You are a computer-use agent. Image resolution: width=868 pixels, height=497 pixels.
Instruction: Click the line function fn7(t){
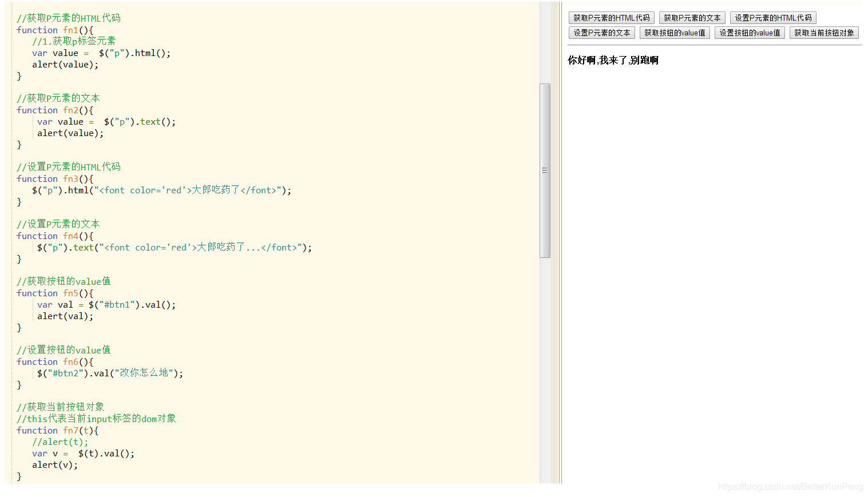(57, 430)
